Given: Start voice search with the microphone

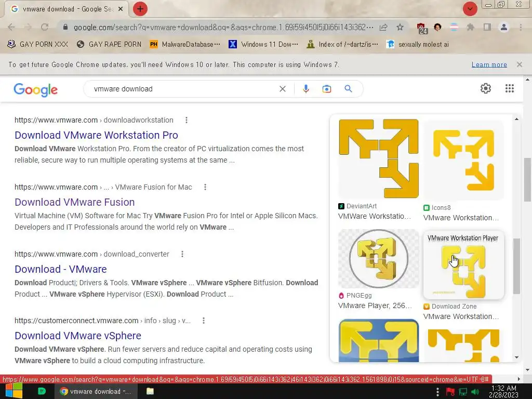Looking at the screenshot, I should click(305, 89).
